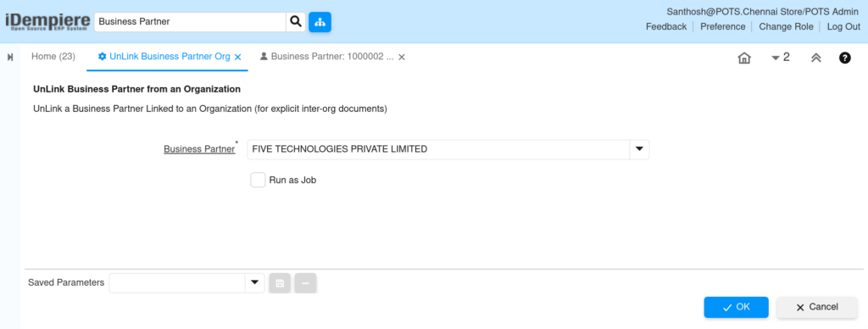Click the iDempiere logo

(x=47, y=21)
